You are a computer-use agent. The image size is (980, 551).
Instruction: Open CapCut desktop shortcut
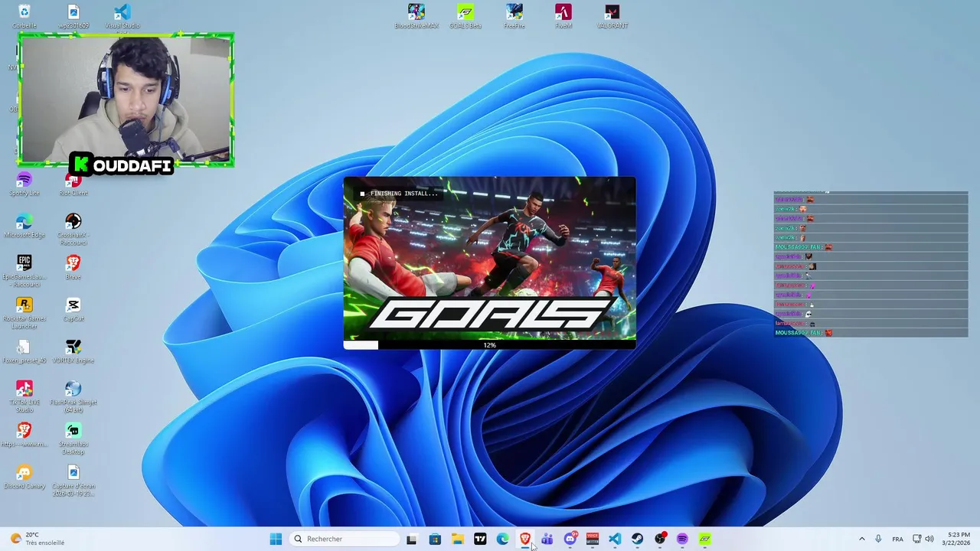point(73,310)
